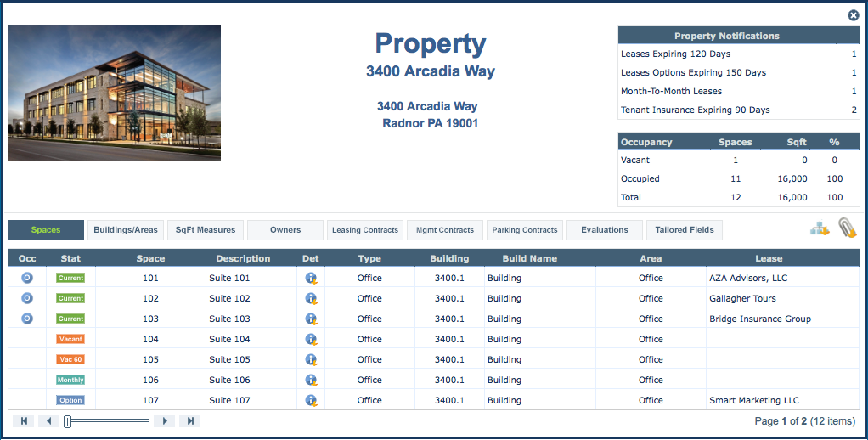Click the building blocks icon beside paperclip
The height and width of the screenshot is (440, 868).
(x=819, y=228)
